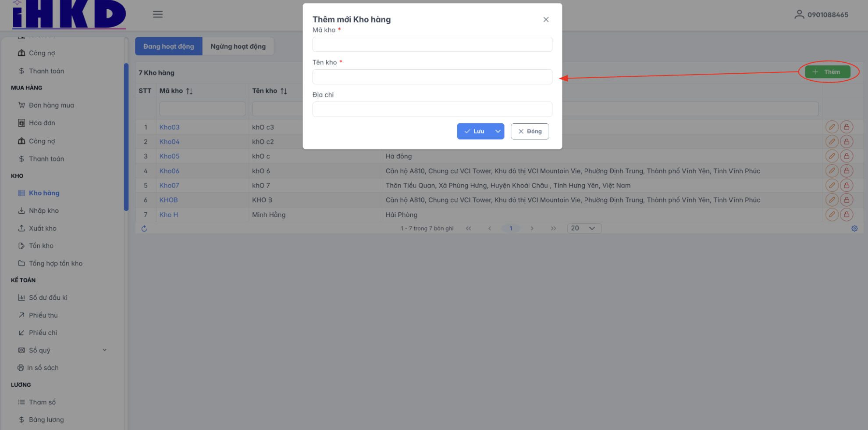Sort by Tên kho column arrows
Viewport: 868px width, 430px height.
click(x=284, y=91)
